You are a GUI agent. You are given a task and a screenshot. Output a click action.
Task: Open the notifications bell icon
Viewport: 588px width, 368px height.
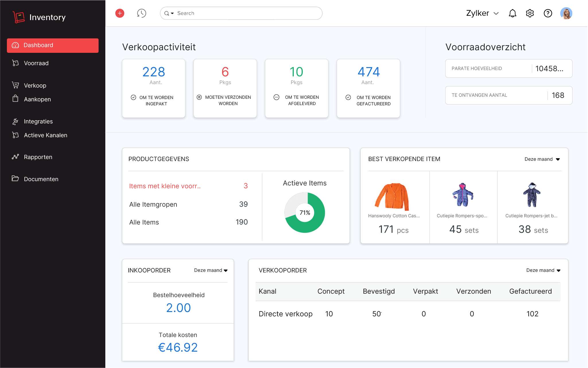coord(512,13)
